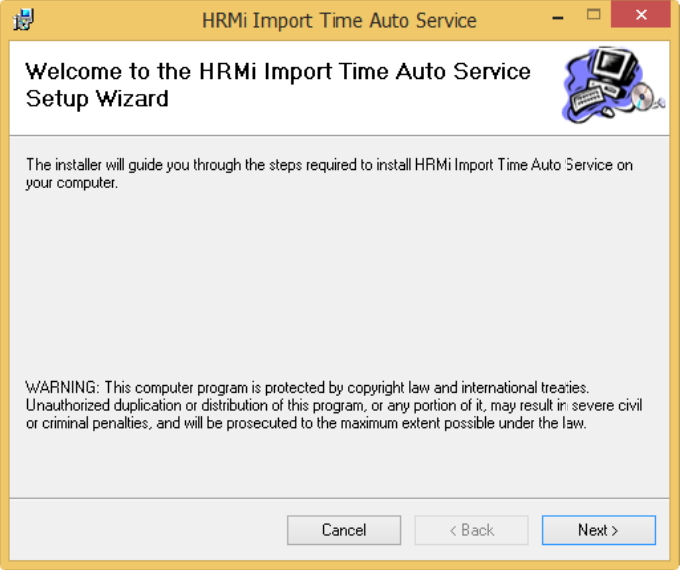Minimize the HRMi installer window
The height and width of the screenshot is (570, 680).
558,17
